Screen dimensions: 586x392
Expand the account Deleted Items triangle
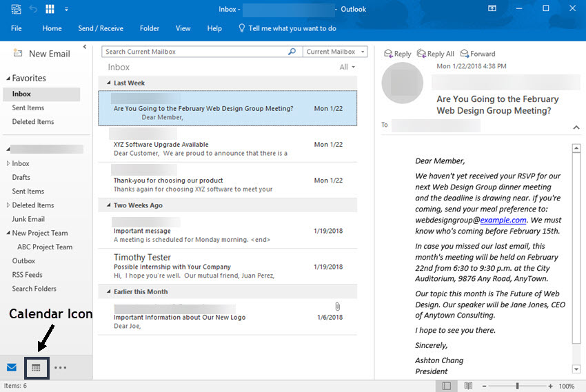8,205
